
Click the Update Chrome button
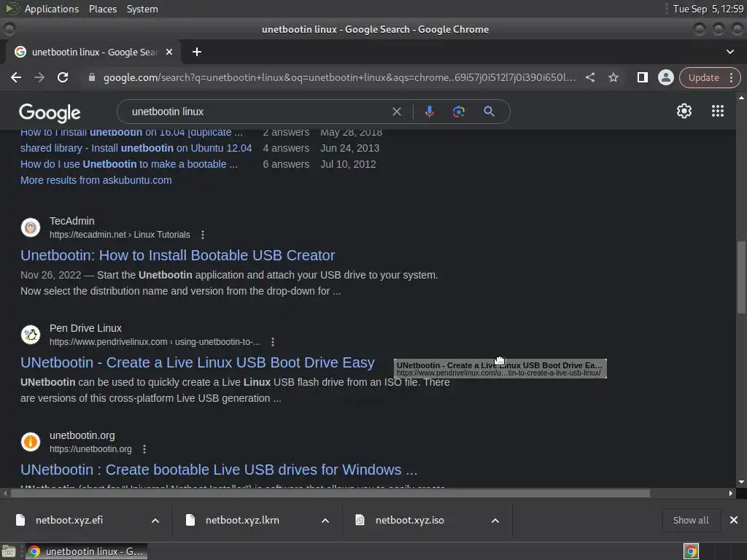pyautogui.click(x=703, y=77)
